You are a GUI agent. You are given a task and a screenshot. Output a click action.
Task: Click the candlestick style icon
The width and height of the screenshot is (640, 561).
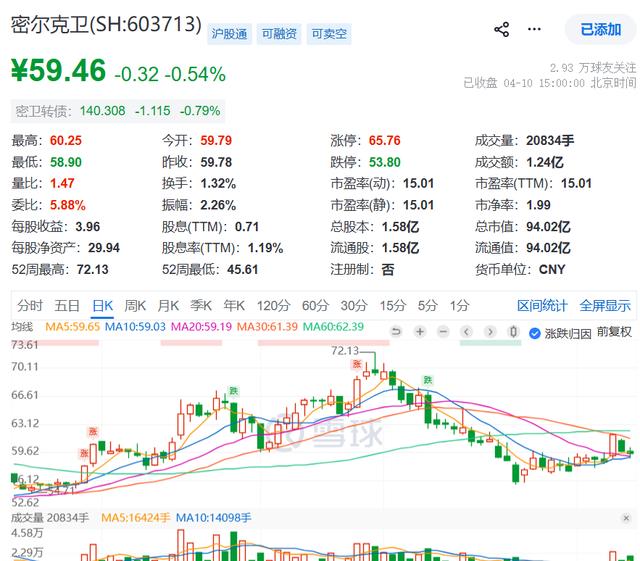[514, 332]
